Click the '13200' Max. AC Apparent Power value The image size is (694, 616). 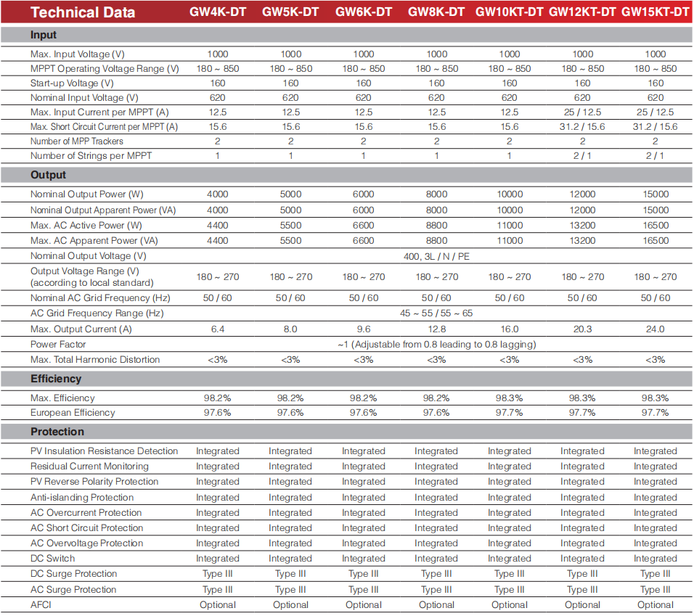582,241
